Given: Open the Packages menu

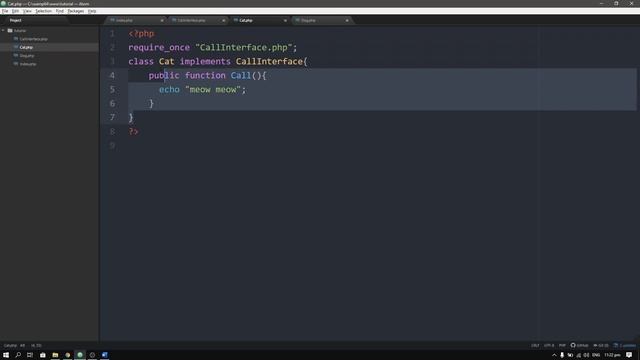Looking at the screenshot, I should point(76,11).
